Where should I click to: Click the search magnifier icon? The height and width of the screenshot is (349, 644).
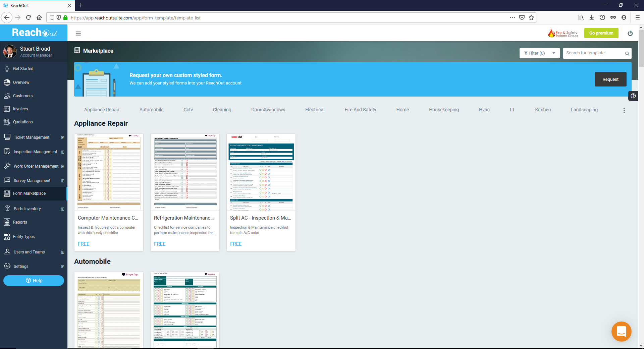[x=627, y=53]
